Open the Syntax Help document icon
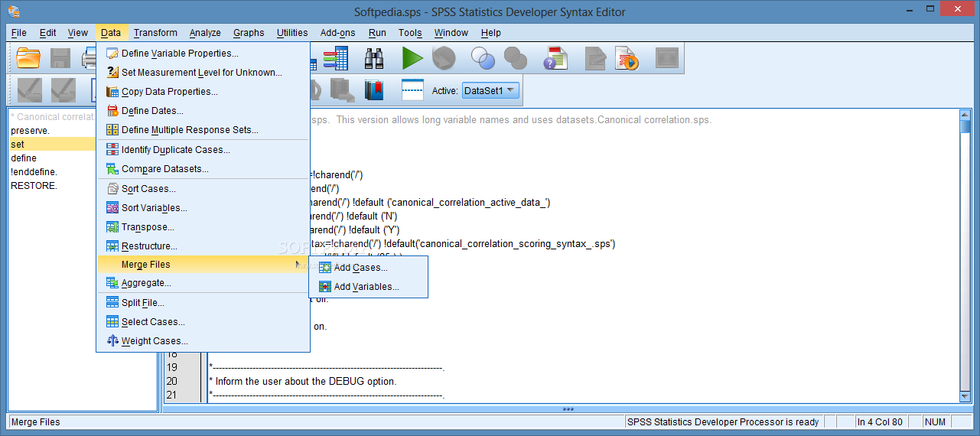 tap(555, 58)
